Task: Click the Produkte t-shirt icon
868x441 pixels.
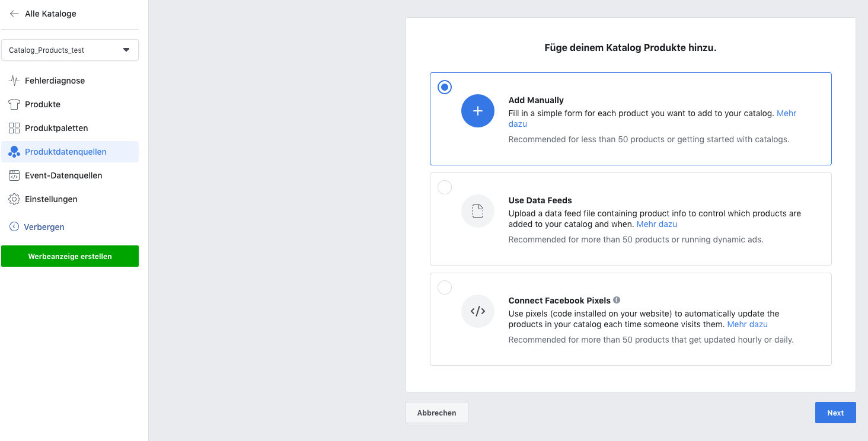Action: pos(14,104)
